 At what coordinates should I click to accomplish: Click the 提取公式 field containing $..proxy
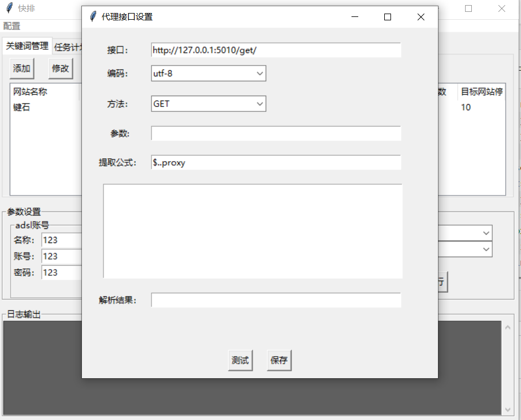point(275,162)
